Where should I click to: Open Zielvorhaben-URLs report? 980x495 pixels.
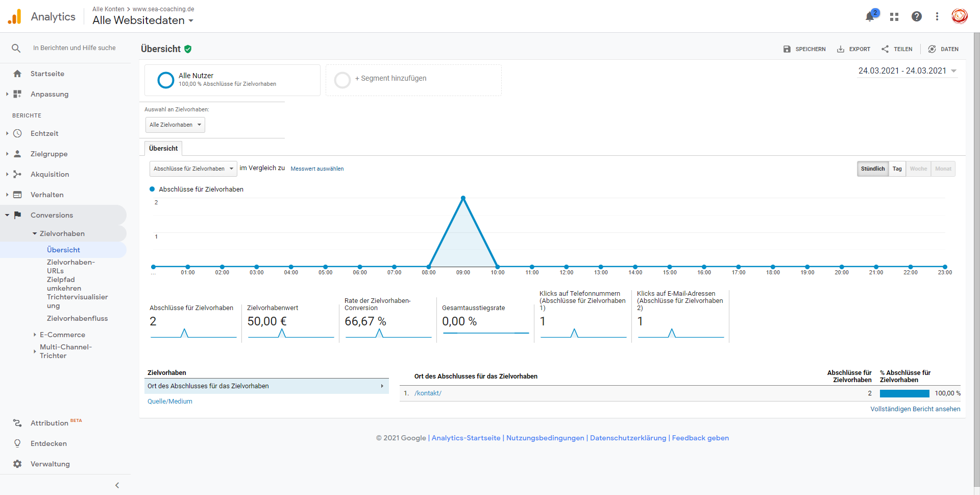point(71,266)
